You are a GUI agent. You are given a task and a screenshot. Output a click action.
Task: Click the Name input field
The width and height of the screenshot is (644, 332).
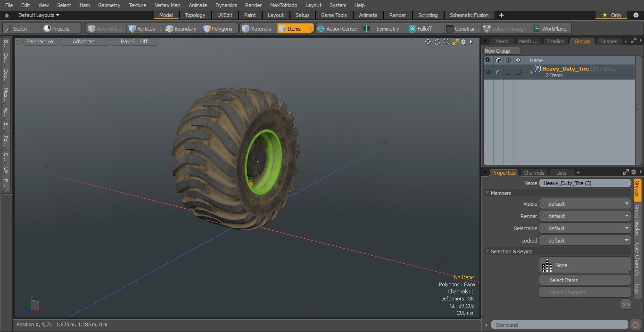point(585,183)
